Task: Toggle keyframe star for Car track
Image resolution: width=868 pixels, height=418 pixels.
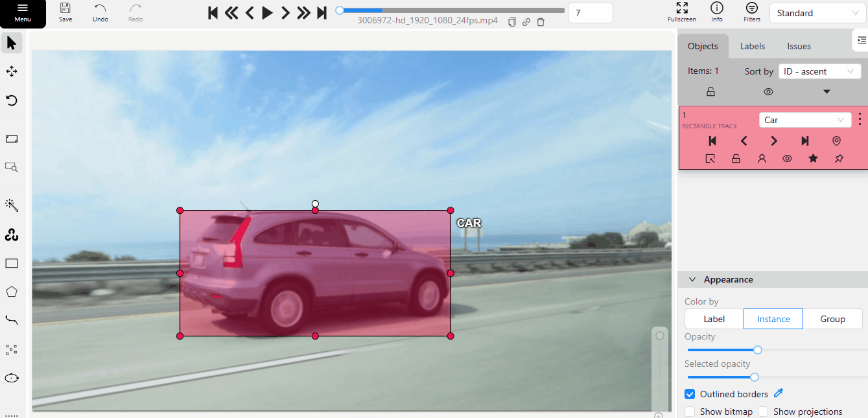Action: (813, 158)
